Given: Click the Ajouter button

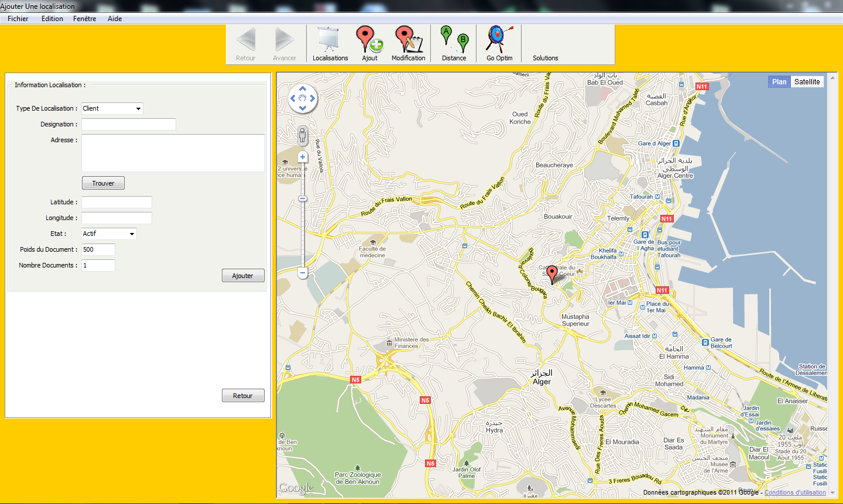Looking at the screenshot, I should (243, 276).
